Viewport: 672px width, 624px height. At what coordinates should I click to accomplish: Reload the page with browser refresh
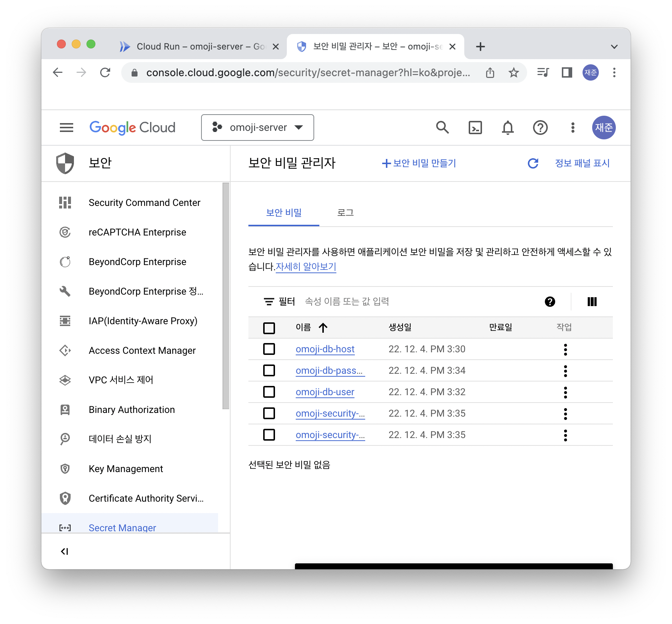click(x=105, y=72)
